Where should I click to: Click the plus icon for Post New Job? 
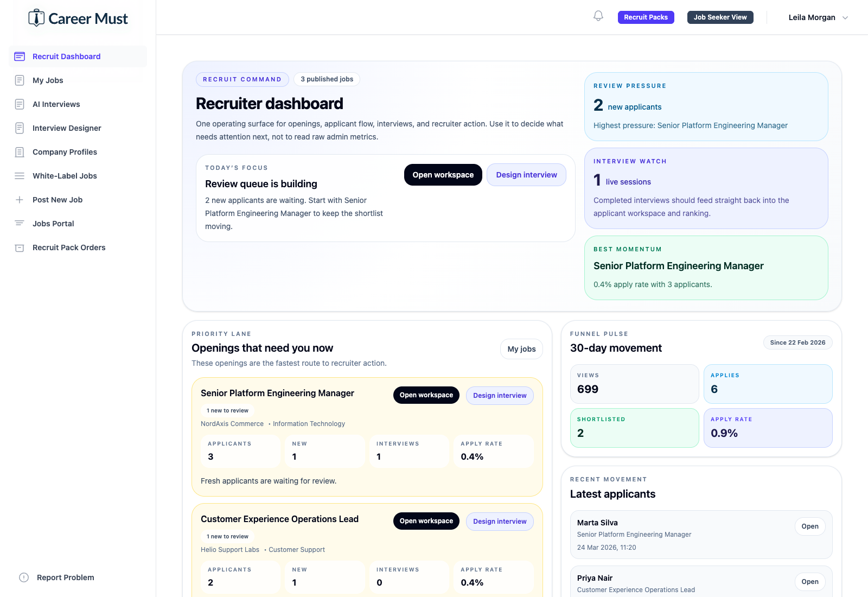pyautogui.click(x=20, y=199)
